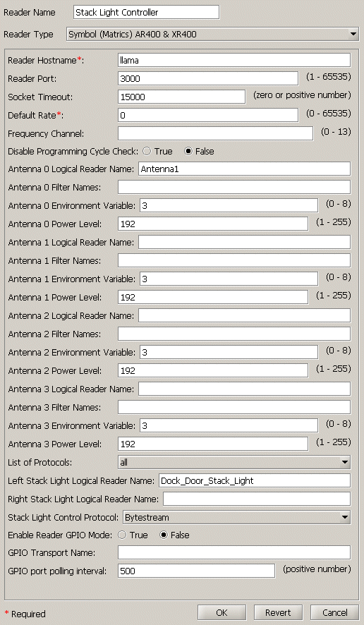Expand the List of Protocols dropdown
364x625 pixels.
234,462
